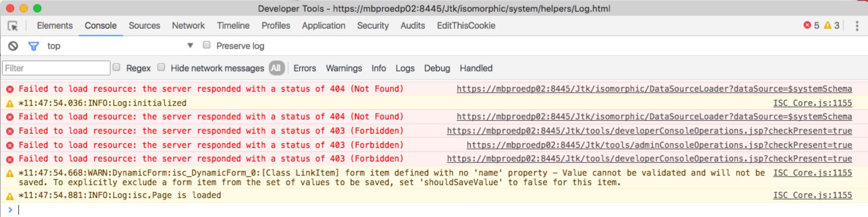Click the inspect element picker icon
This screenshot has height=217, width=868.
tap(13, 26)
